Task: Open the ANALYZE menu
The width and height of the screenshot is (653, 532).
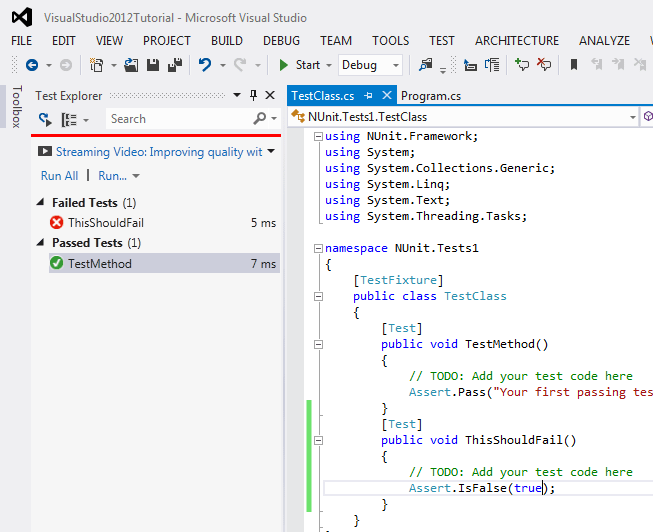Action: (x=604, y=41)
